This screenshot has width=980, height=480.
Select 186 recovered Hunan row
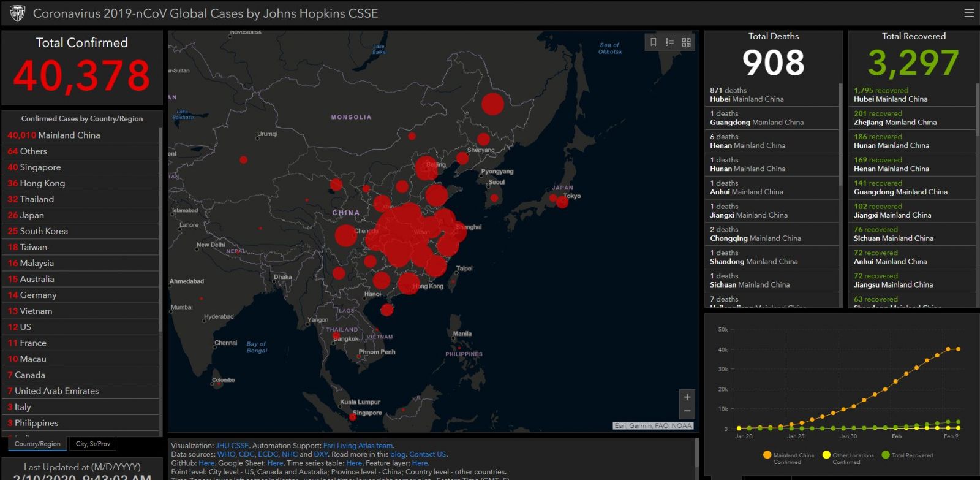[x=913, y=141]
